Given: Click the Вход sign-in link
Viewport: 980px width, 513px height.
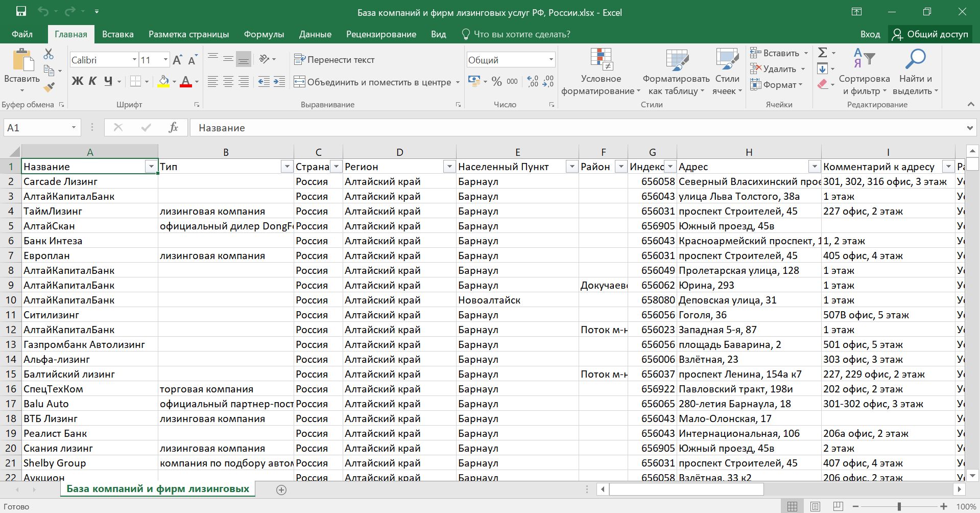Looking at the screenshot, I should pos(870,34).
